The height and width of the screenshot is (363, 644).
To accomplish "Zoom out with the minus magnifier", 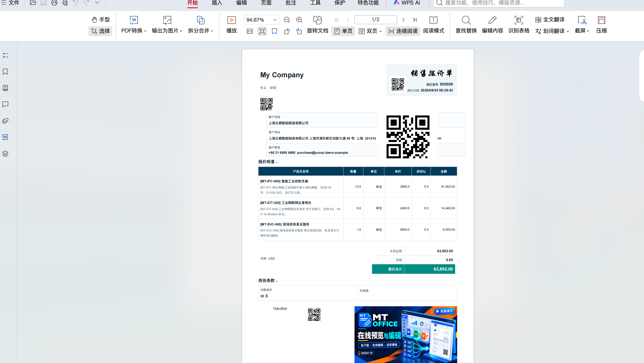I will point(287,20).
